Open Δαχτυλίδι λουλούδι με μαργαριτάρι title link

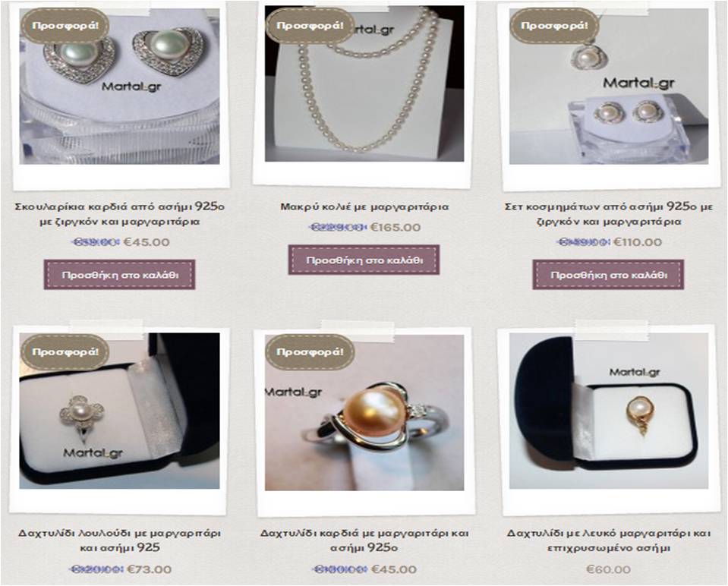[119, 540]
